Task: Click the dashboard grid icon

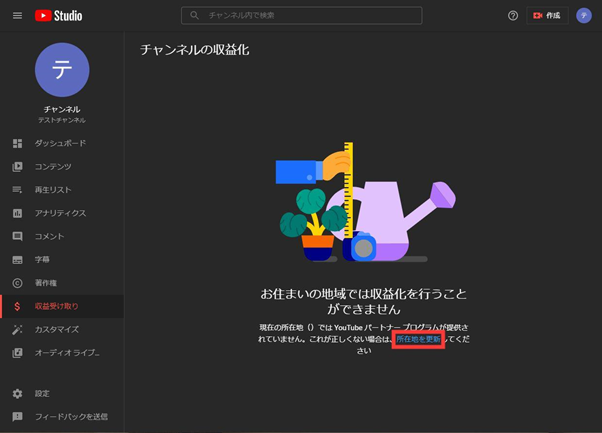Action: [x=17, y=143]
